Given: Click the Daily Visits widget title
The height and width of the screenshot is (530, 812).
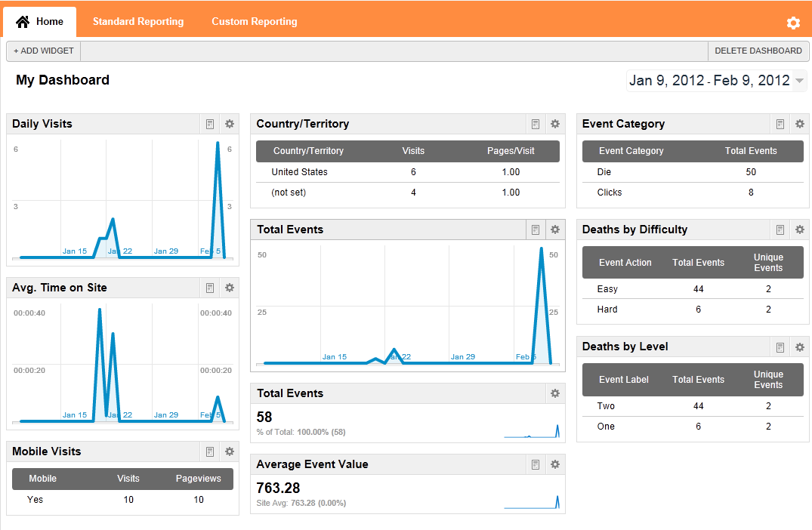Looking at the screenshot, I should [42, 125].
